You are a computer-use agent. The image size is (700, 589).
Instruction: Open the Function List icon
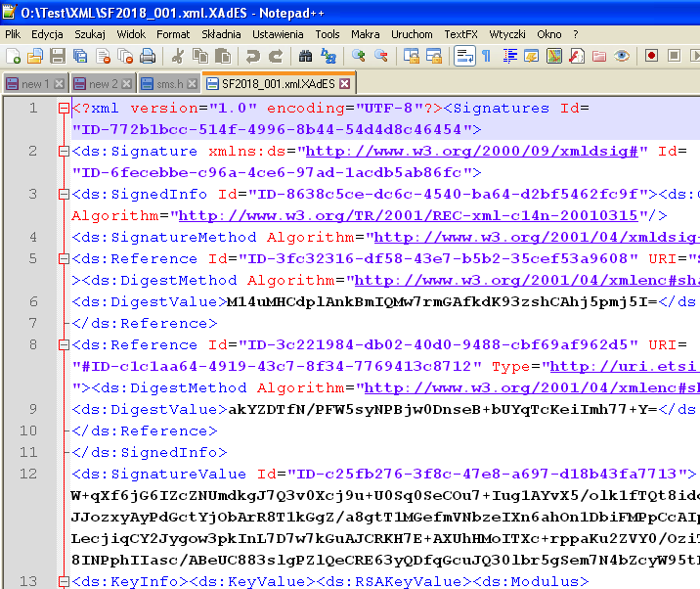(x=577, y=57)
